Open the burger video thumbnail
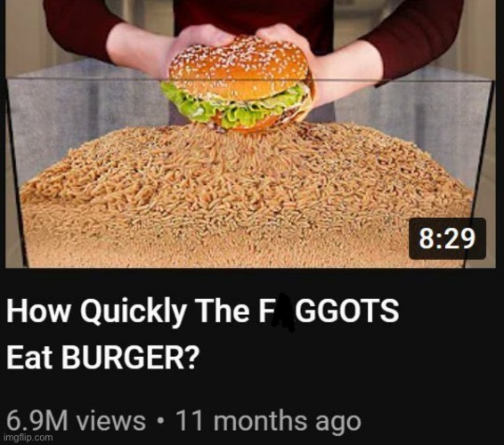 (250, 133)
